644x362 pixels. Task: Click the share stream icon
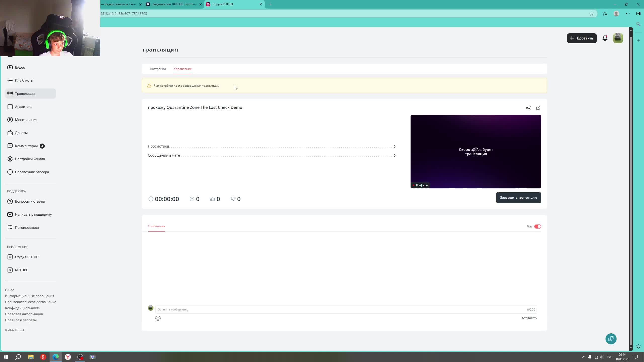(528, 108)
